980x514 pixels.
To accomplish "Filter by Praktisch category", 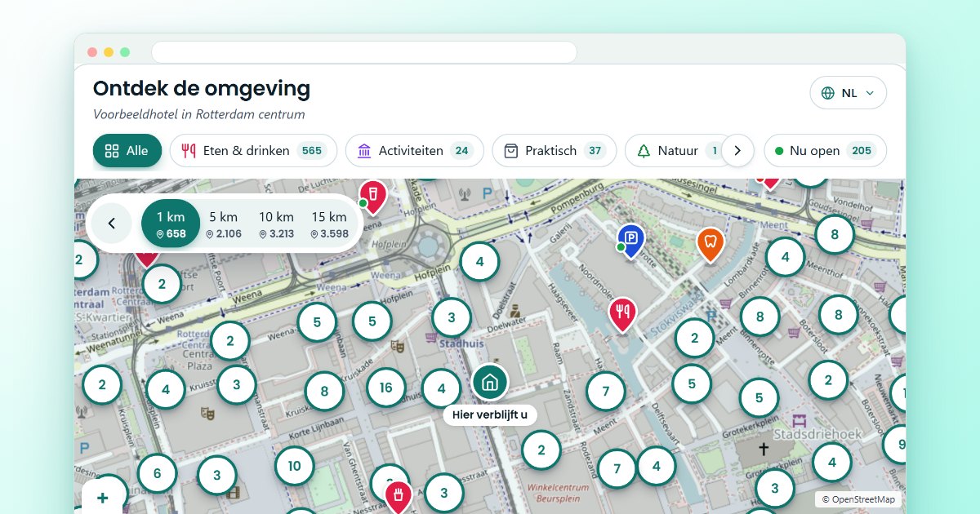I will click(x=554, y=151).
